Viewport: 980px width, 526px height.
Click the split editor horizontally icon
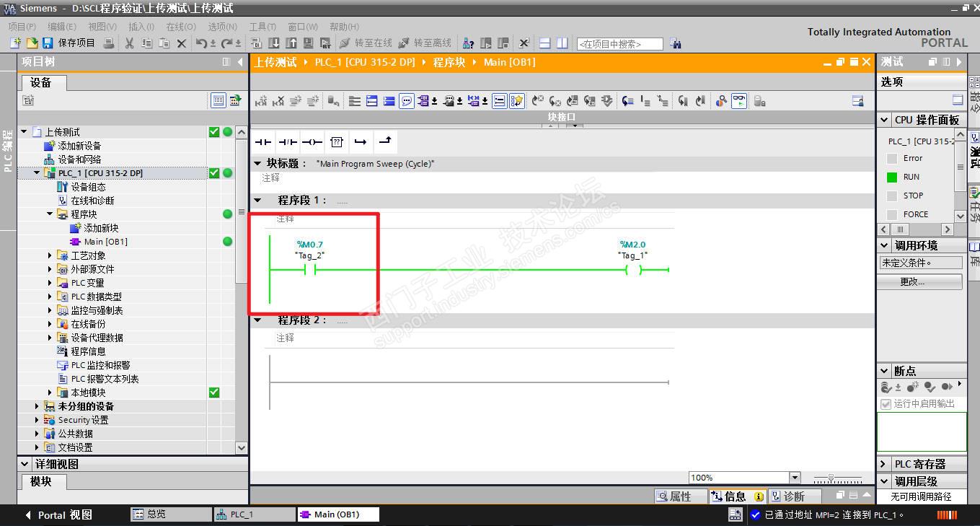click(x=545, y=43)
